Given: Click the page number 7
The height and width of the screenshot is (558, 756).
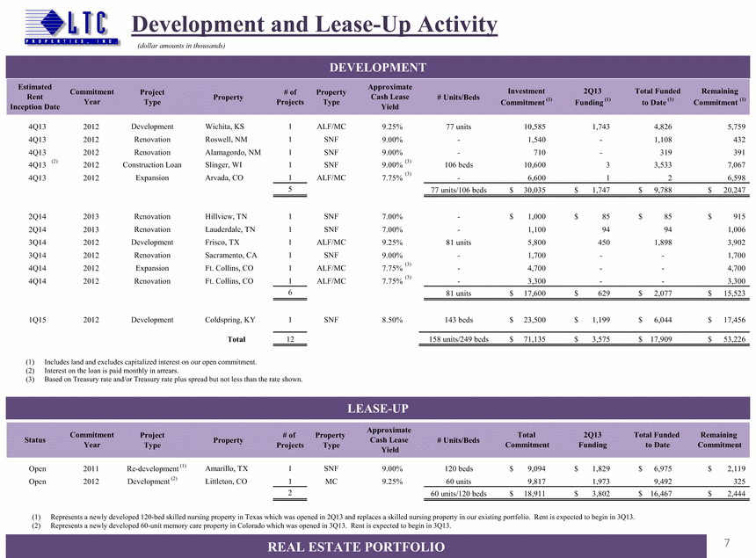Looking at the screenshot, I should (x=727, y=543).
